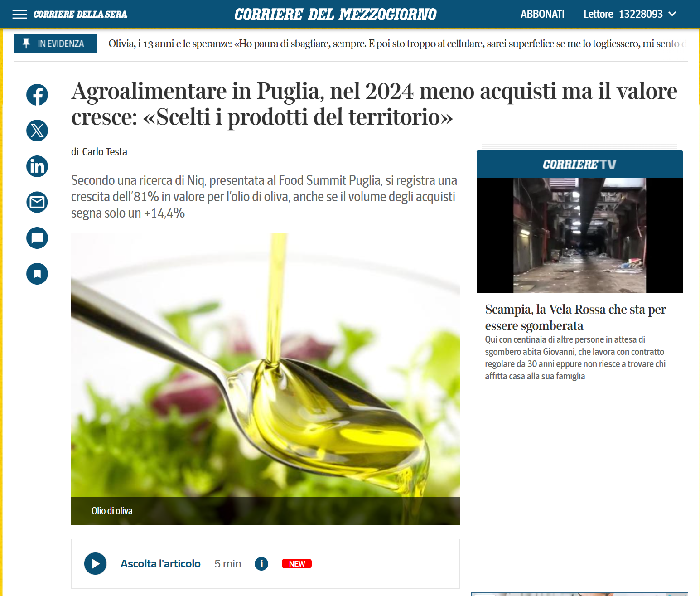This screenshot has width=700, height=596.
Task: Play the Scampia video thumbnail
Action: click(579, 235)
